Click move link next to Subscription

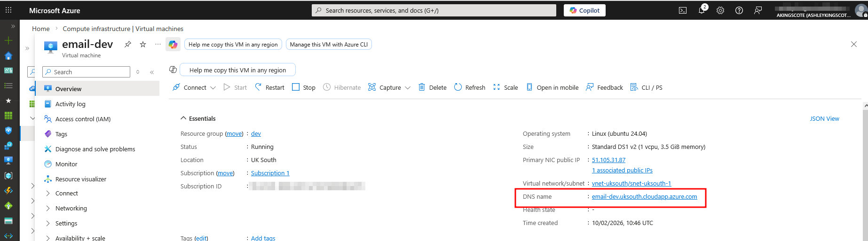tap(225, 173)
